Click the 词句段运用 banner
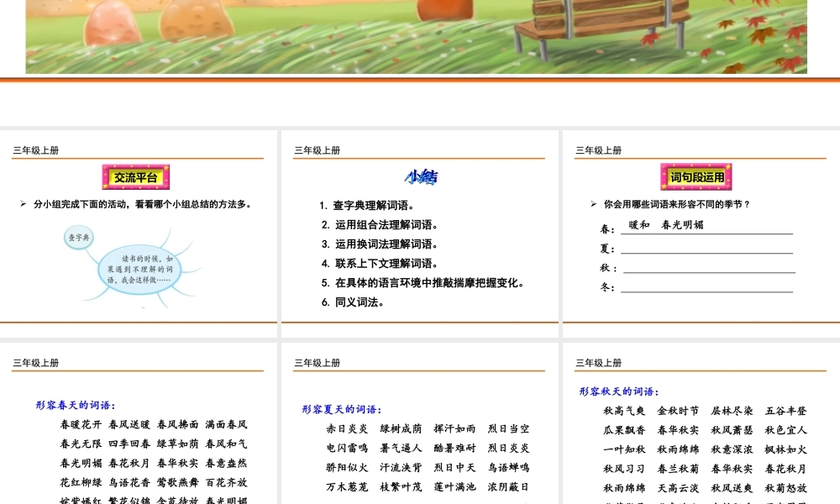Viewport: 840px width, 504px height. [698, 176]
